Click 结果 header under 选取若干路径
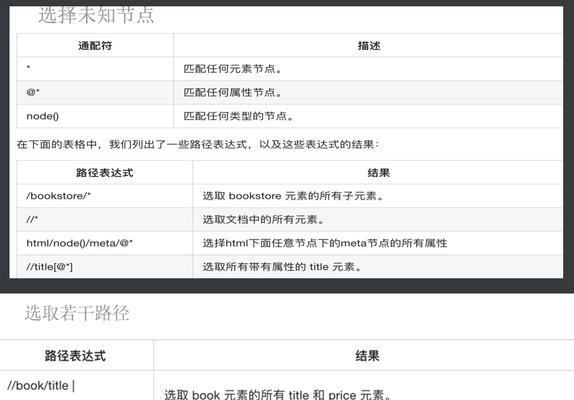 click(367, 355)
